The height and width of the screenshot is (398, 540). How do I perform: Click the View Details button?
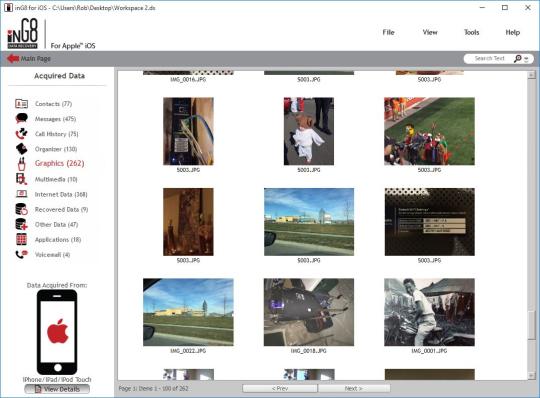point(57,389)
